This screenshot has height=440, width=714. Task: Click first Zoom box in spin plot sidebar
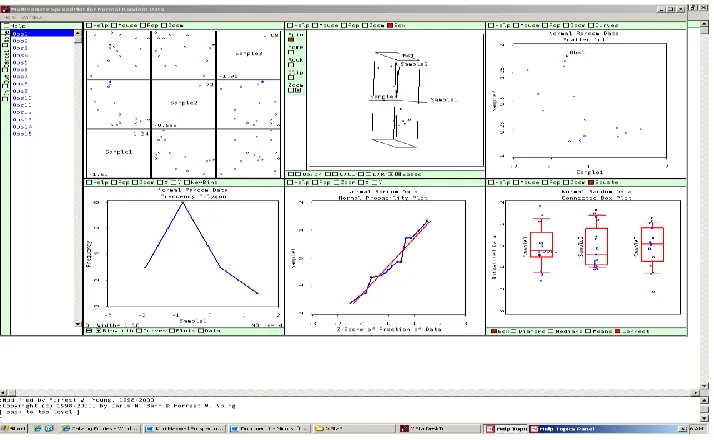(x=291, y=91)
